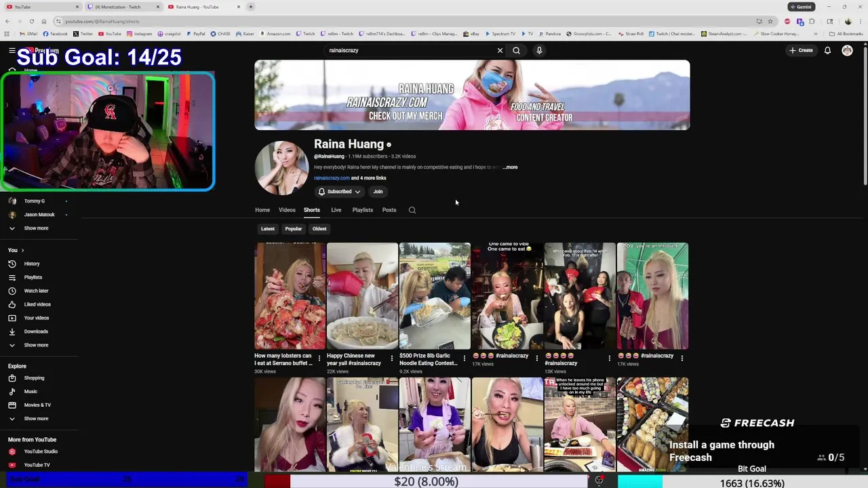Expand the You section chevron
The image size is (868, 488).
click(22, 250)
